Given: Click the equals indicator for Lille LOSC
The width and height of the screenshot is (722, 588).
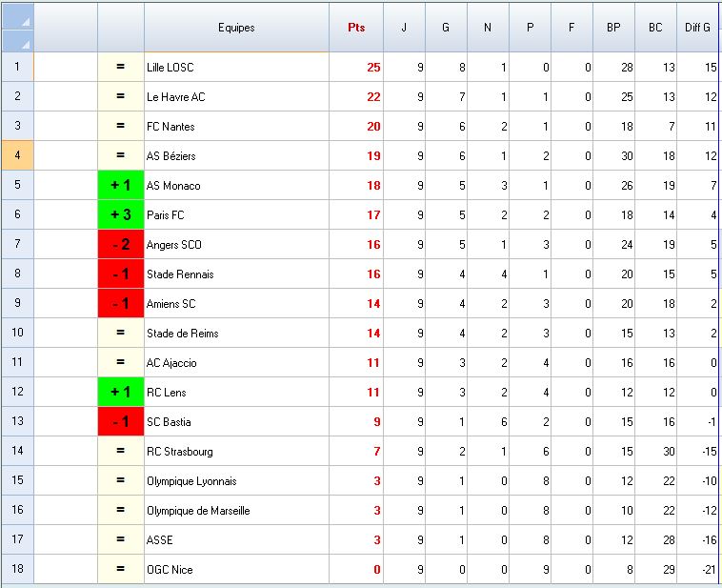Looking at the screenshot, I should [x=121, y=68].
